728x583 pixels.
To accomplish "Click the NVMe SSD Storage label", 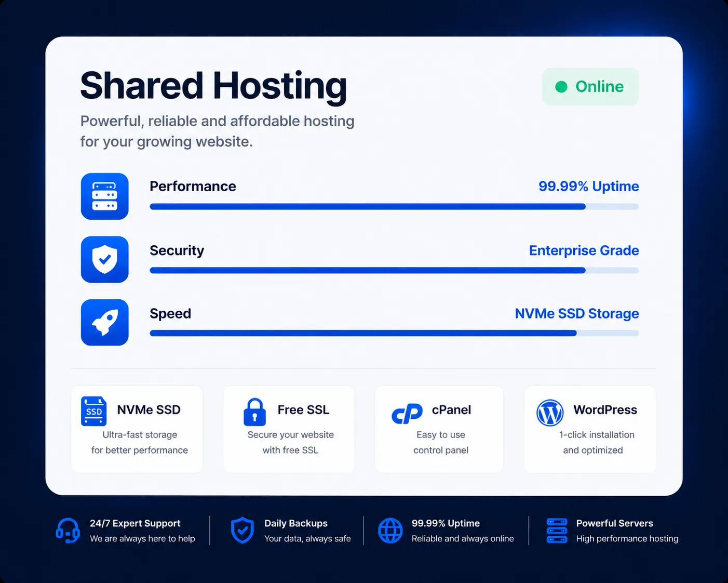I will pos(577,313).
